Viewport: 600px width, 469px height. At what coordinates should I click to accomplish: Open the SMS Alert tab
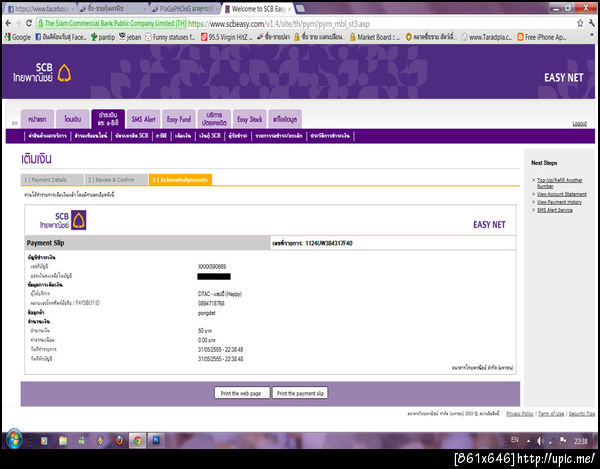pyautogui.click(x=143, y=119)
